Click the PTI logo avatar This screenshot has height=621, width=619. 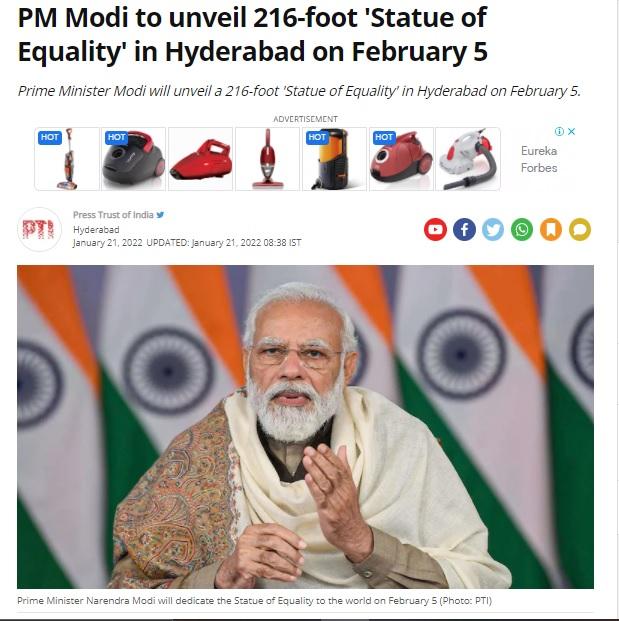(x=39, y=229)
